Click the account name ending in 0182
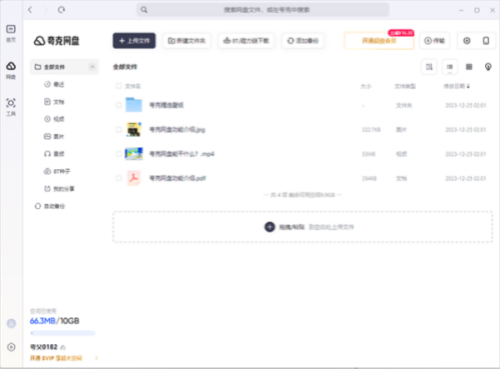Viewport: 500px width, 369px height. [x=44, y=347]
